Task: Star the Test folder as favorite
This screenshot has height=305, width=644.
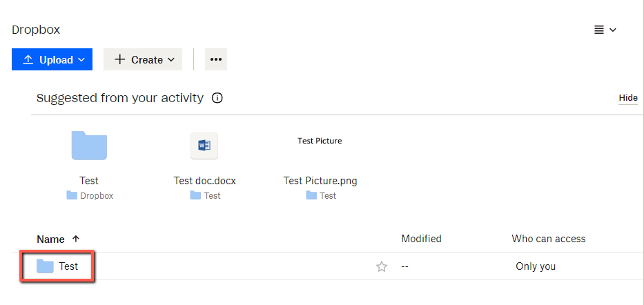Action: [382, 267]
